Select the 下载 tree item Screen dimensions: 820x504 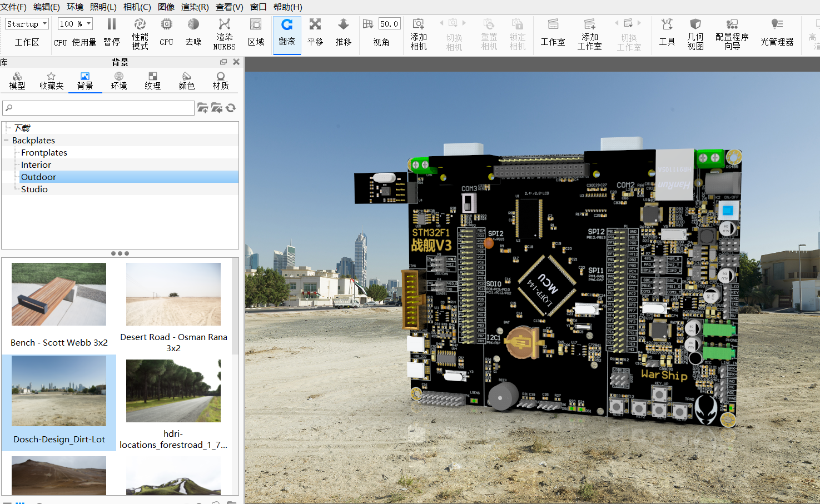coord(22,128)
